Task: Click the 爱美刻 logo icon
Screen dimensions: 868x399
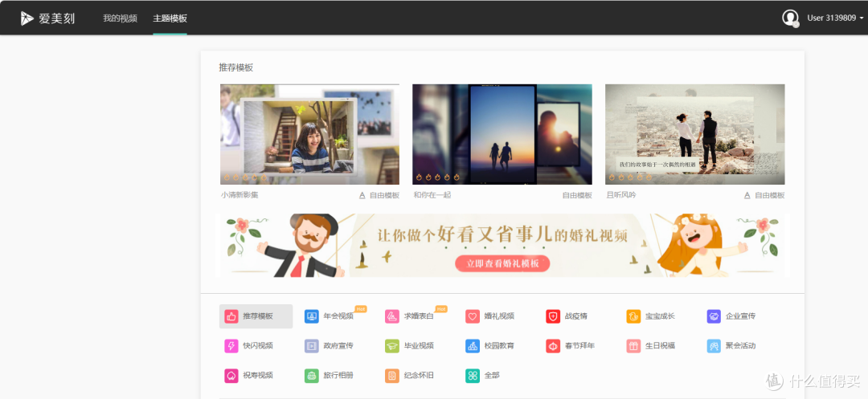Action: pos(27,18)
